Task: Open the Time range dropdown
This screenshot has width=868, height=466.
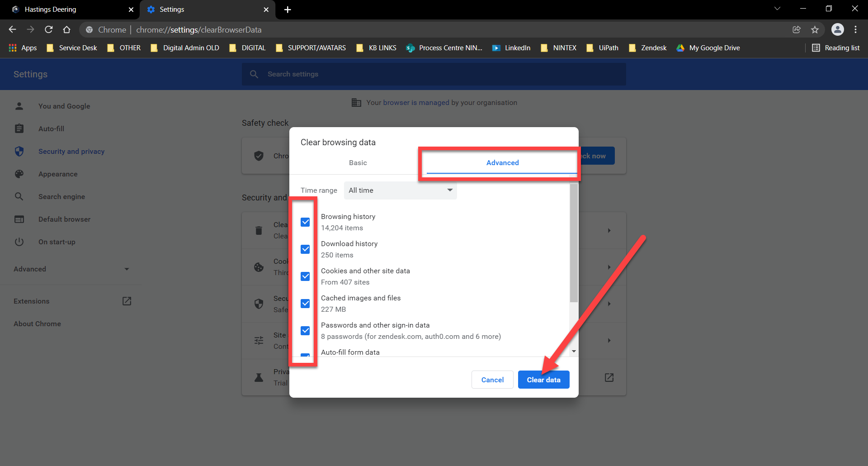Action: pos(400,190)
